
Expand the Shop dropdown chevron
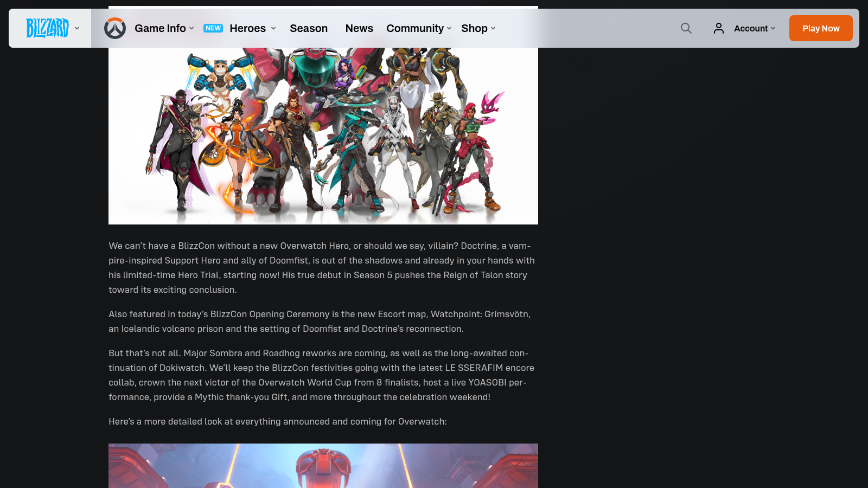click(493, 28)
